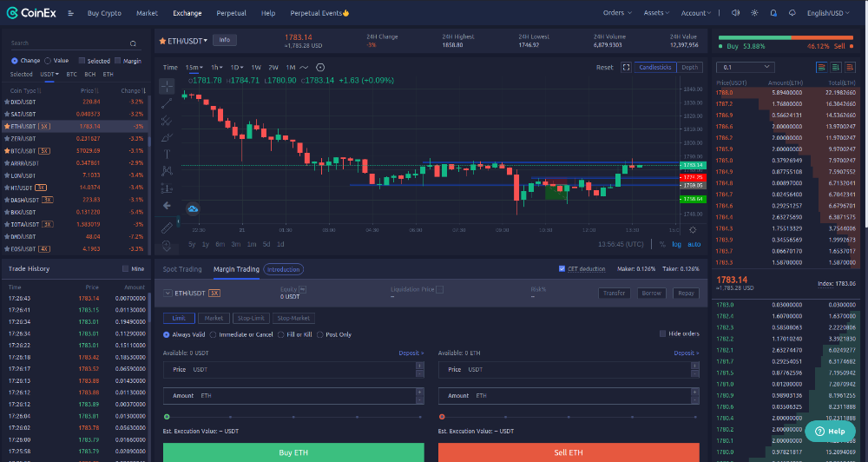Enter fullscreen chart mode
Image resolution: width=868 pixels, height=462 pixels.
(x=626, y=67)
